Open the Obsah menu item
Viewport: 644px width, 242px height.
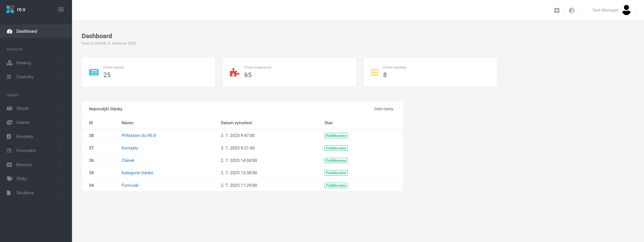(x=23, y=108)
